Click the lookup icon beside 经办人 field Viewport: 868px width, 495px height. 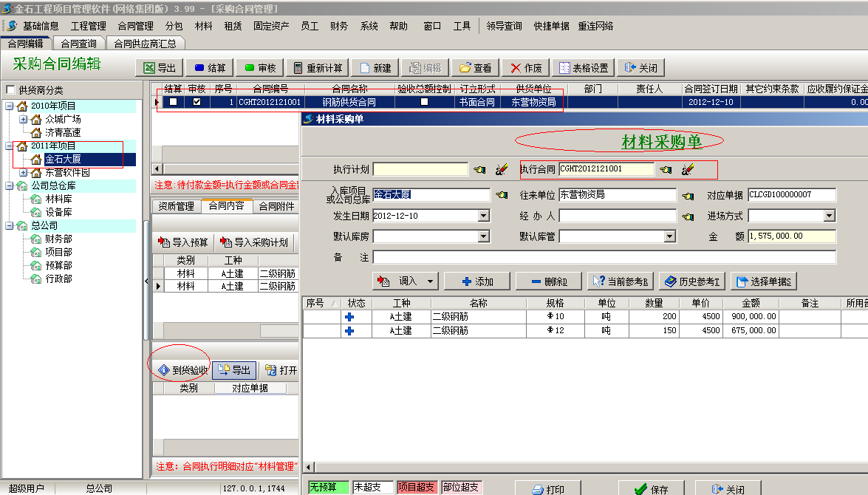click(688, 216)
